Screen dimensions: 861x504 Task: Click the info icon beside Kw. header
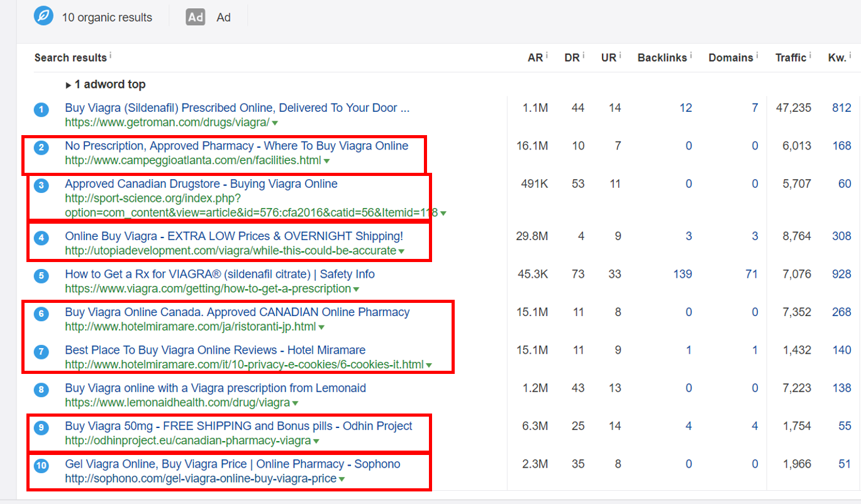coord(850,55)
